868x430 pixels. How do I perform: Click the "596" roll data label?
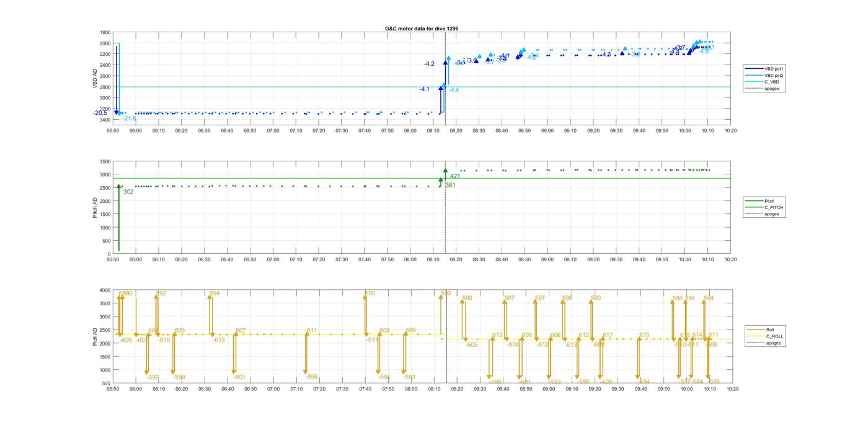(567, 298)
